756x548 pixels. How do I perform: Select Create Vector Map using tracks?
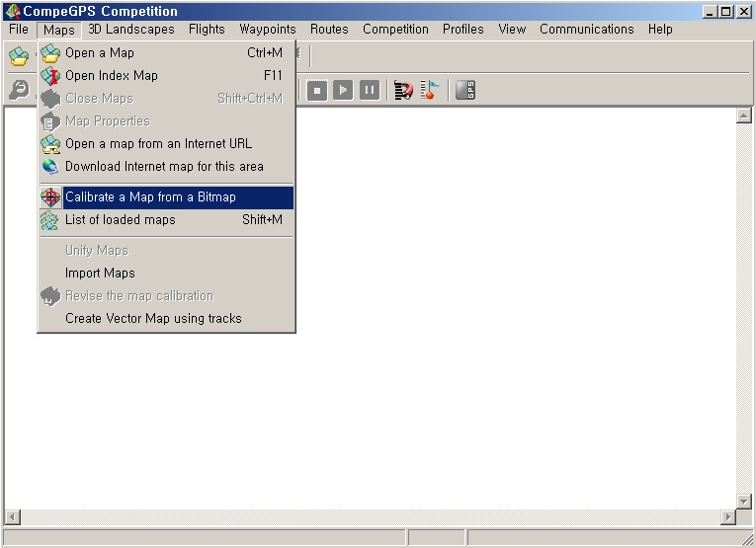pos(167,319)
